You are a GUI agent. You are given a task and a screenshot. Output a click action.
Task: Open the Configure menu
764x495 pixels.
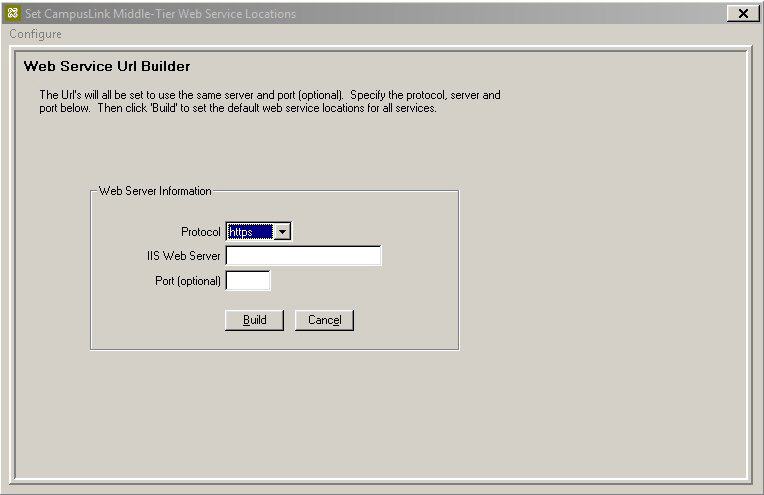(x=36, y=34)
